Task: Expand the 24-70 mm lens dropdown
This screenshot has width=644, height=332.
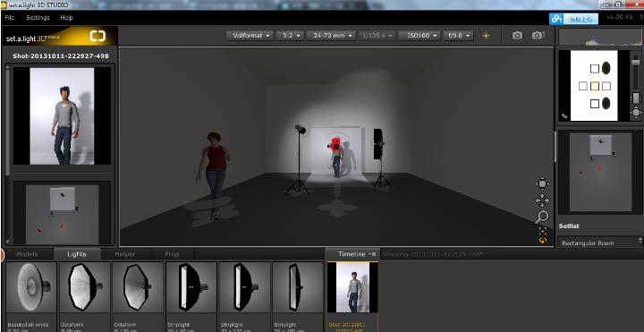Action: coord(331,36)
